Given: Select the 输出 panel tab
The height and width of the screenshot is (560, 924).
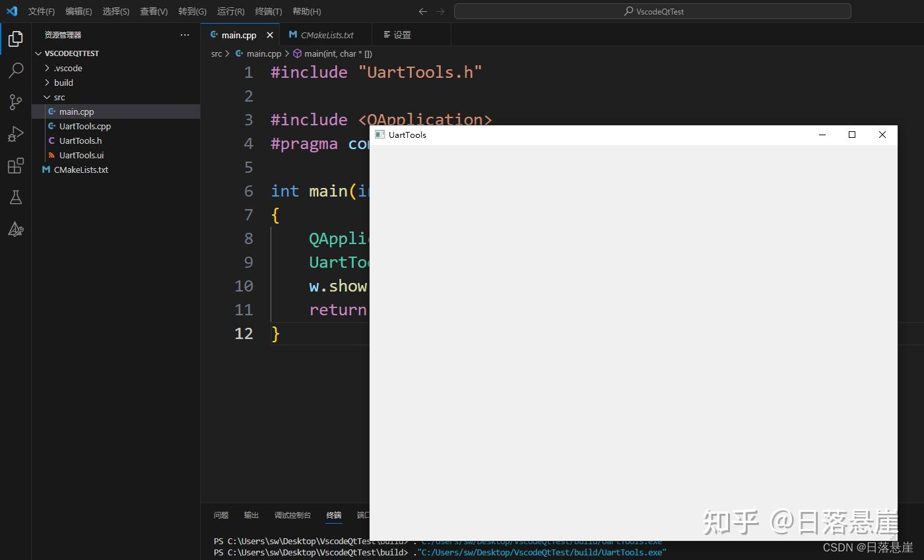Looking at the screenshot, I should (x=251, y=515).
